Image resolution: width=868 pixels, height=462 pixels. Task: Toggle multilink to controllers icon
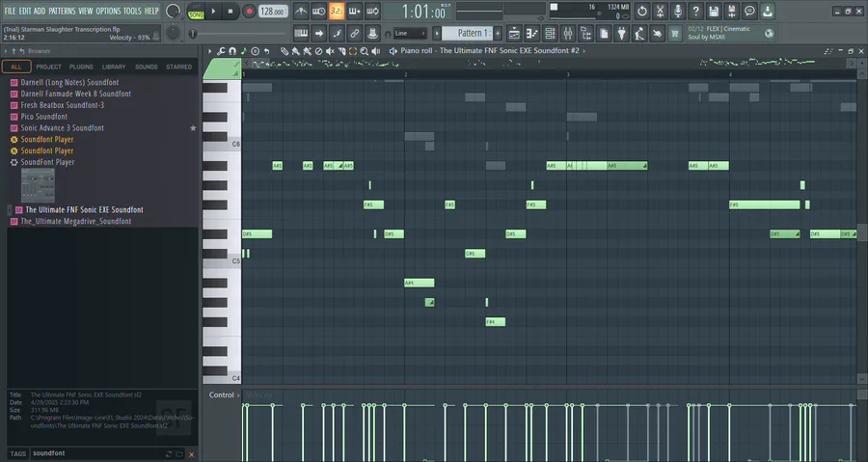coord(372,34)
